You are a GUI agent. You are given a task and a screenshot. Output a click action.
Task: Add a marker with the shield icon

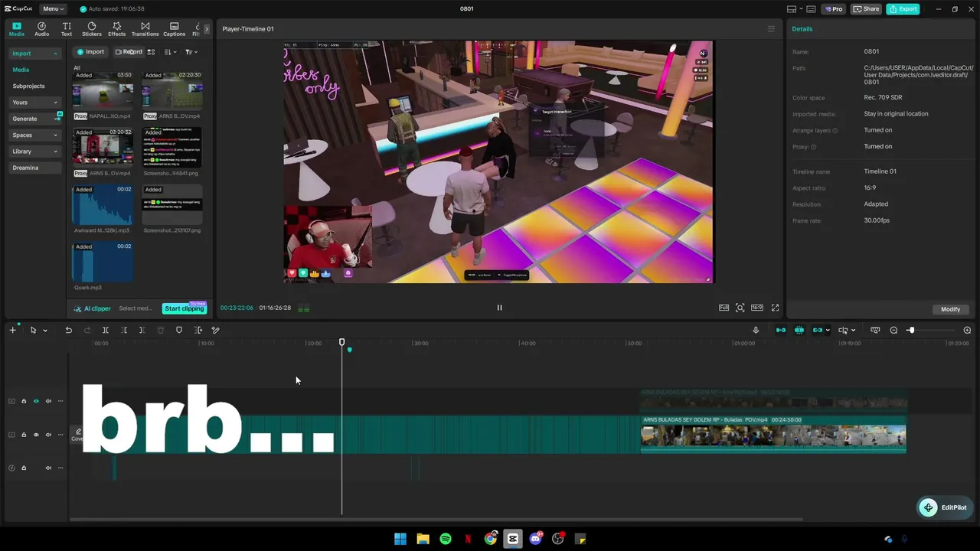179,330
